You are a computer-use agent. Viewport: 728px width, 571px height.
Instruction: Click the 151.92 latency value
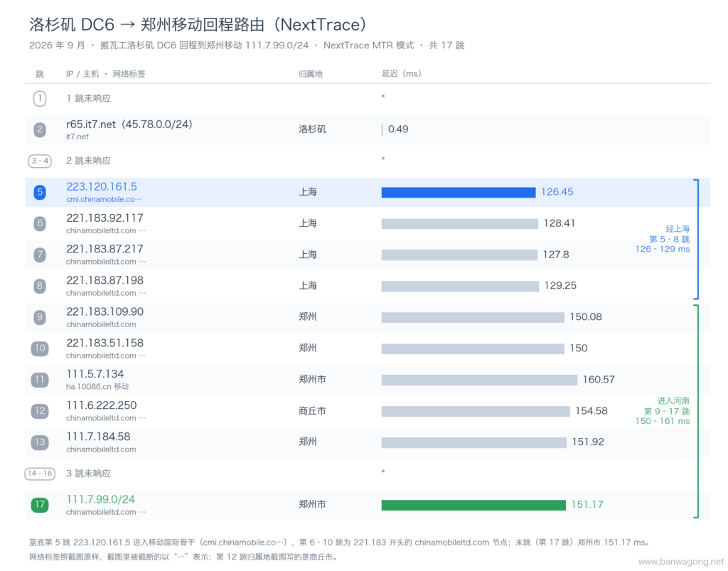click(588, 442)
